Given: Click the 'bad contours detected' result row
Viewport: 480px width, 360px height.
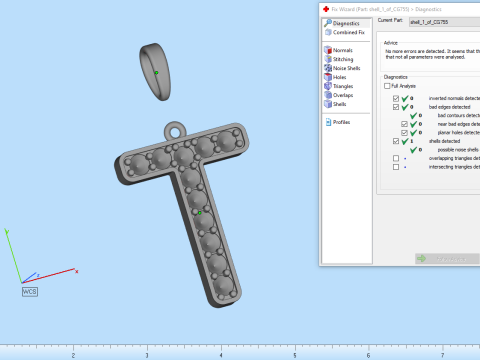Looking at the screenshot, I should (x=445, y=115).
